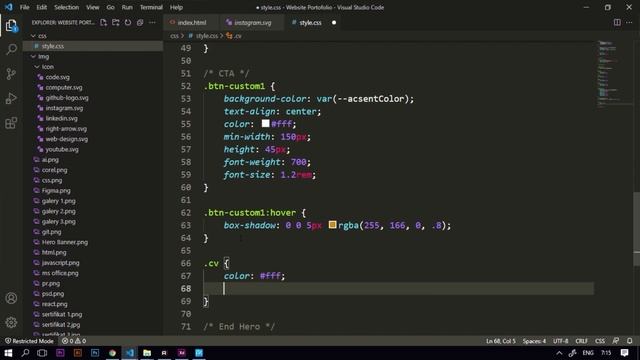Open Windows action center notifications
The width and height of the screenshot is (640, 360).
(624, 353)
